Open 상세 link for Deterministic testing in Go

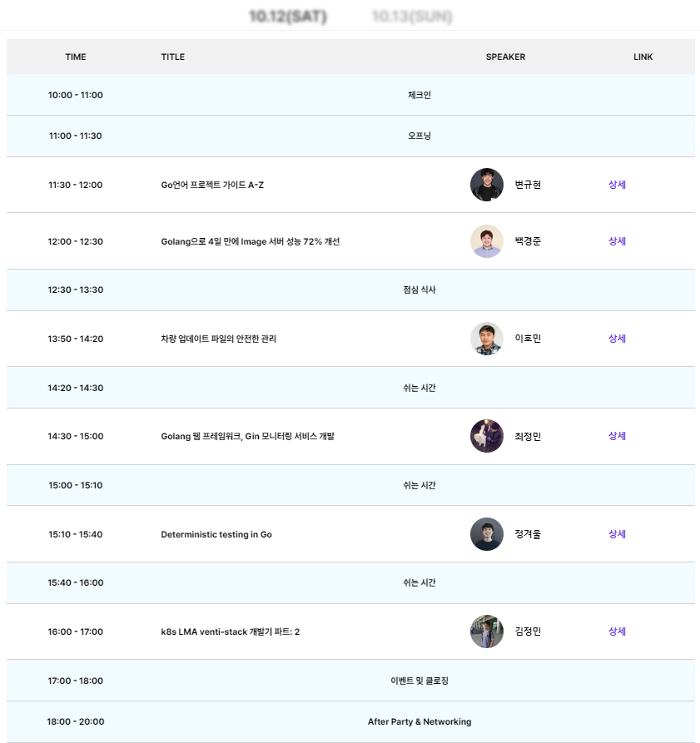pos(617,534)
